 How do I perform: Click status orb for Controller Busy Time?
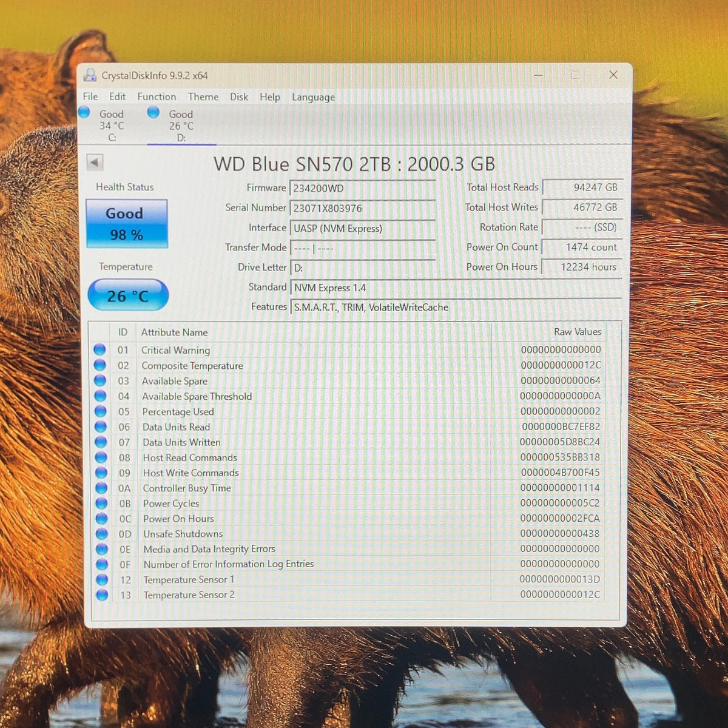(x=101, y=488)
